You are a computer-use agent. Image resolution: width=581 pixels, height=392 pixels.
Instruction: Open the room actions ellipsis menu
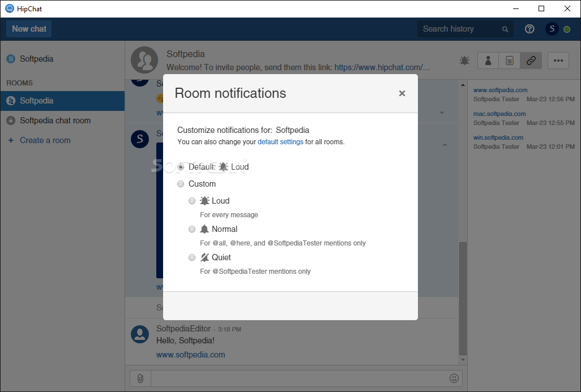tap(558, 61)
